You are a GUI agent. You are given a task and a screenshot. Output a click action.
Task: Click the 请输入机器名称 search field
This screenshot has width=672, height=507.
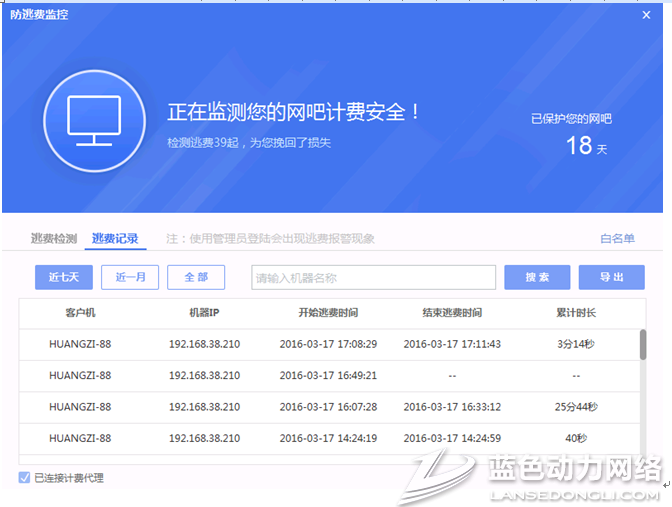(373, 277)
